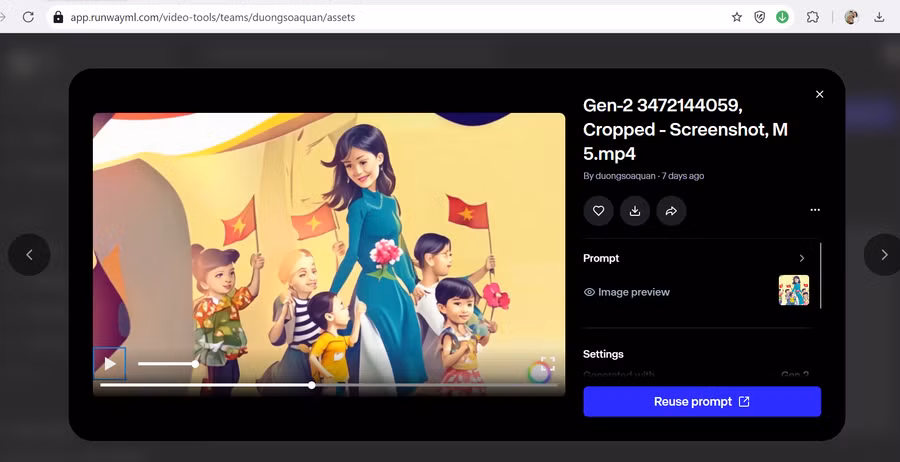Click the Reuse prompt button
The image size is (900, 462).
point(702,402)
